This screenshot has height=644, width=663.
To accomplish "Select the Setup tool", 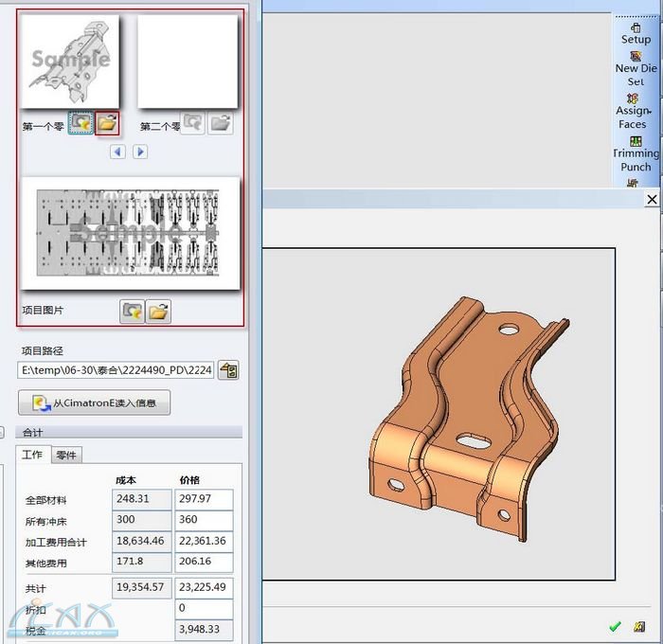I will [x=636, y=33].
